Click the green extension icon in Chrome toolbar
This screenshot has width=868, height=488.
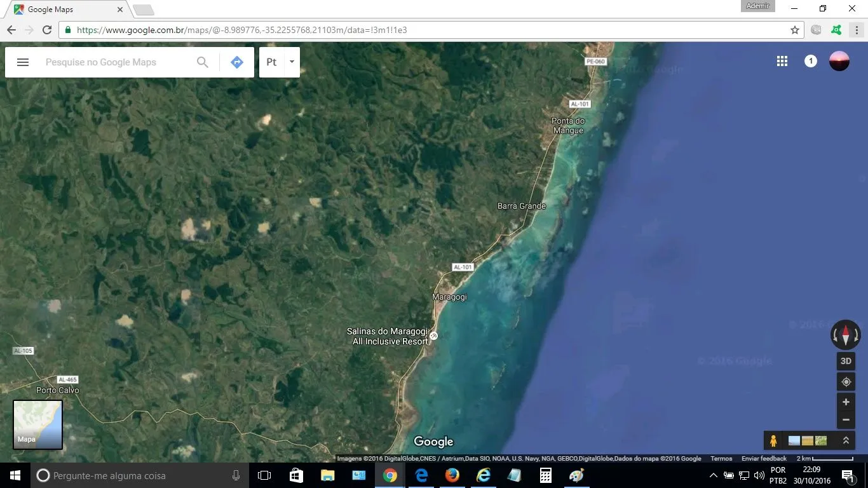[836, 30]
